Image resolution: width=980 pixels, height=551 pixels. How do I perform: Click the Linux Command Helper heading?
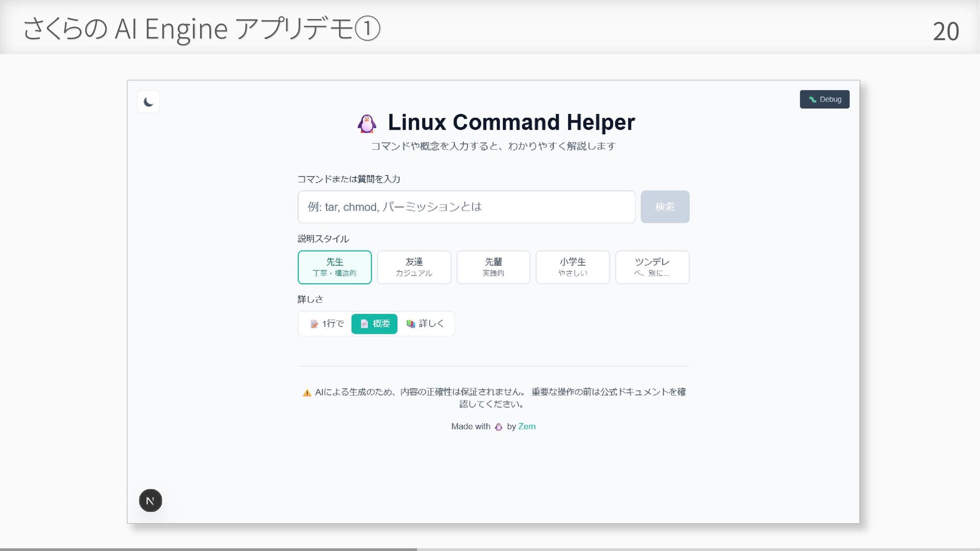coord(511,122)
